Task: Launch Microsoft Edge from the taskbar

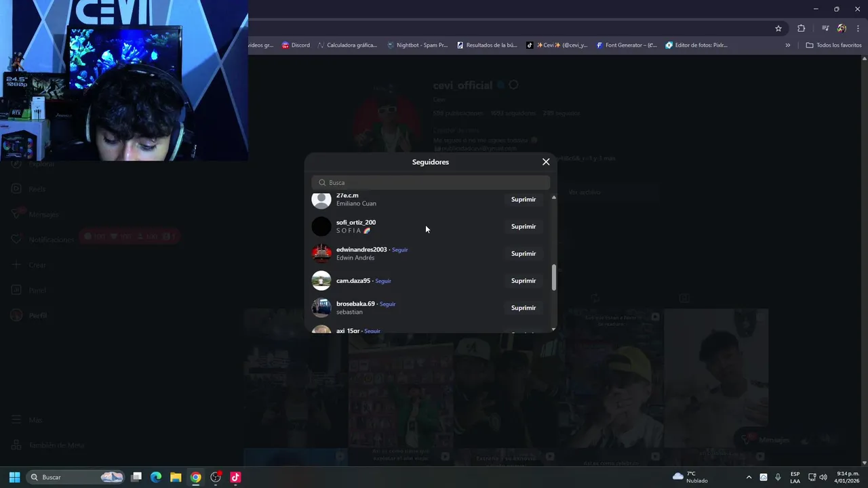Action: (156, 477)
